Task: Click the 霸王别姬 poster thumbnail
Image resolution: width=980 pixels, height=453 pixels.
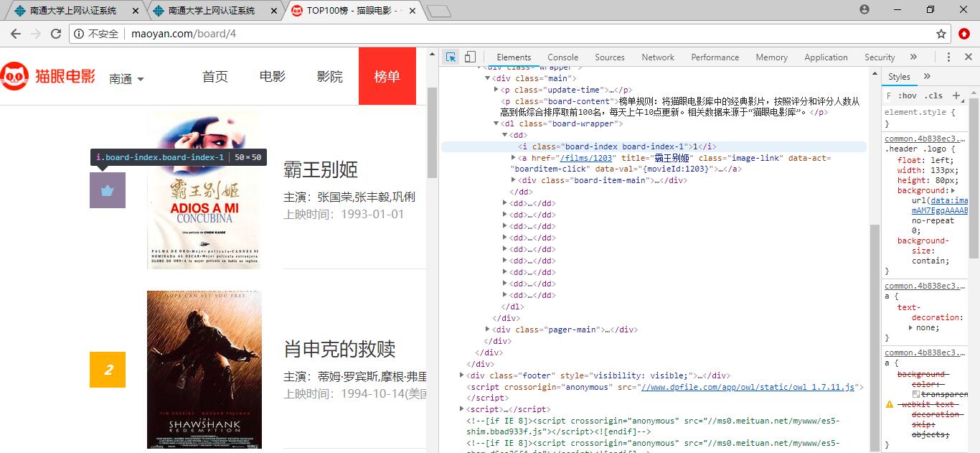Action: click(x=204, y=190)
